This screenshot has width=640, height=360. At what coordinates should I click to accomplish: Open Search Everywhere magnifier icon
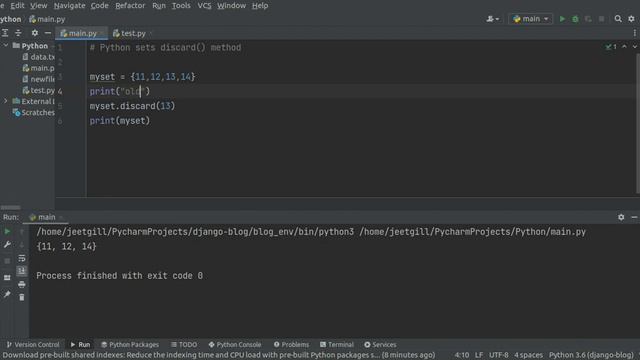(x=618, y=19)
